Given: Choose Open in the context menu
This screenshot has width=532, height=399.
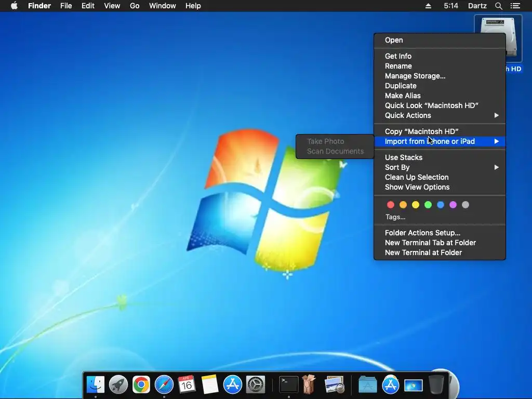Looking at the screenshot, I should coord(440,40).
